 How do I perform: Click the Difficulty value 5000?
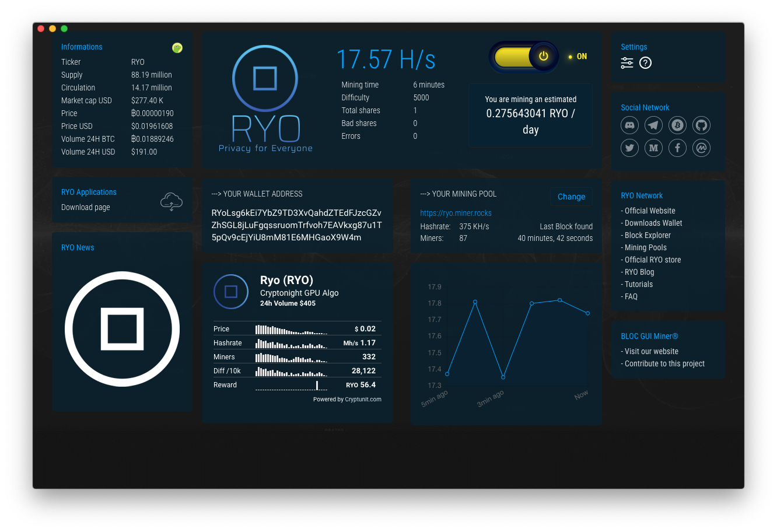click(421, 97)
